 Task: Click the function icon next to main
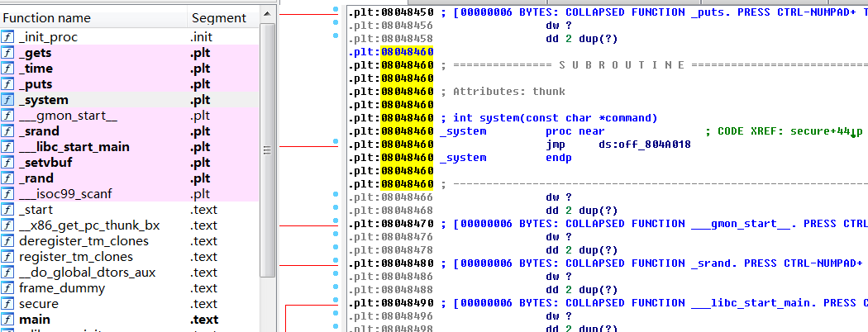(x=8, y=320)
